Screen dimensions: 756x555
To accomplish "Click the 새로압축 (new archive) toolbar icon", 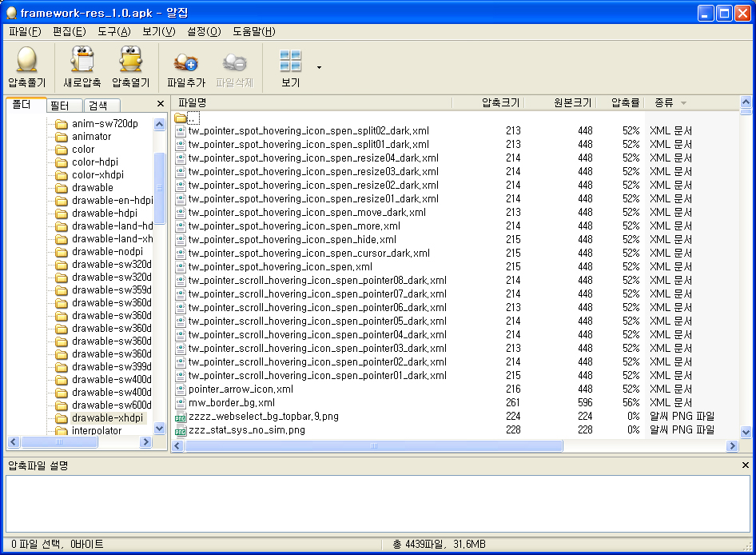I will pyautogui.click(x=82, y=61).
